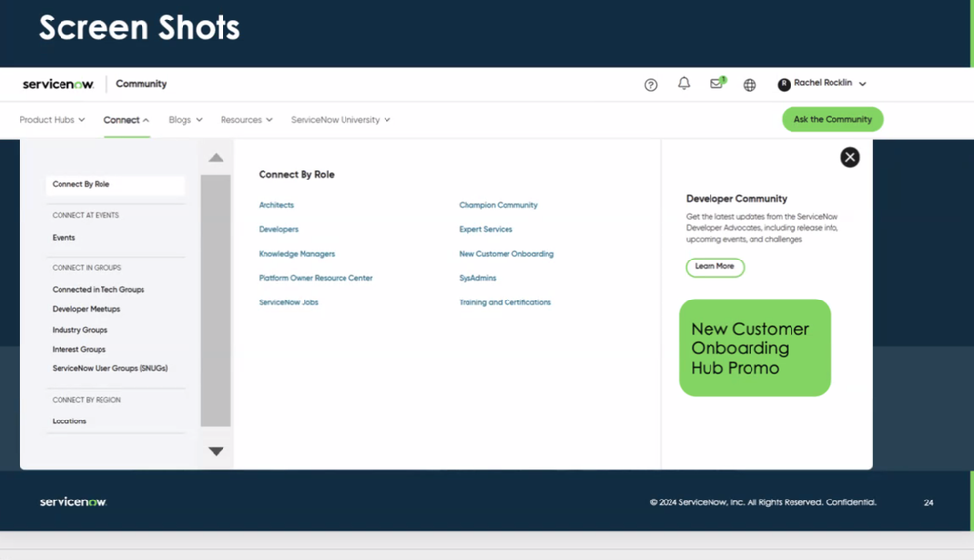Open the Developers link
974x560 pixels.
click(278, 229)
